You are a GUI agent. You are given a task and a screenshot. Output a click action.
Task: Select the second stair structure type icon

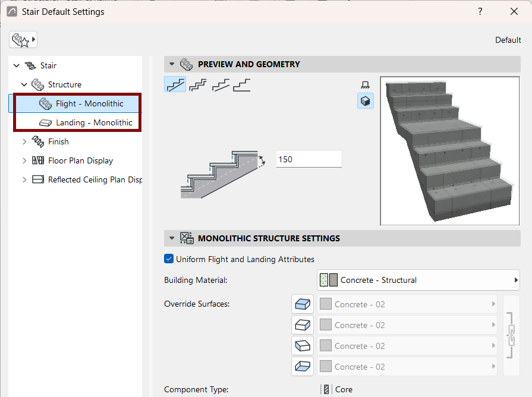pyautogui.click(x=198, y=85)
